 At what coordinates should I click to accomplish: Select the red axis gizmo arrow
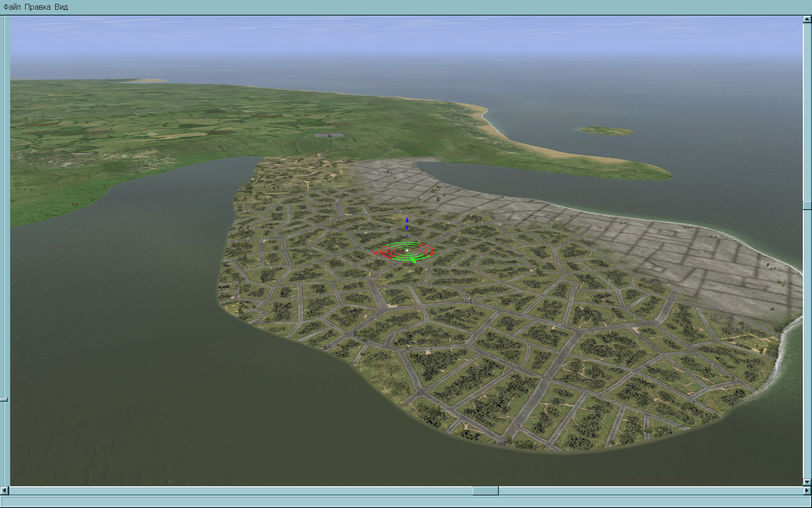point(375,253)
